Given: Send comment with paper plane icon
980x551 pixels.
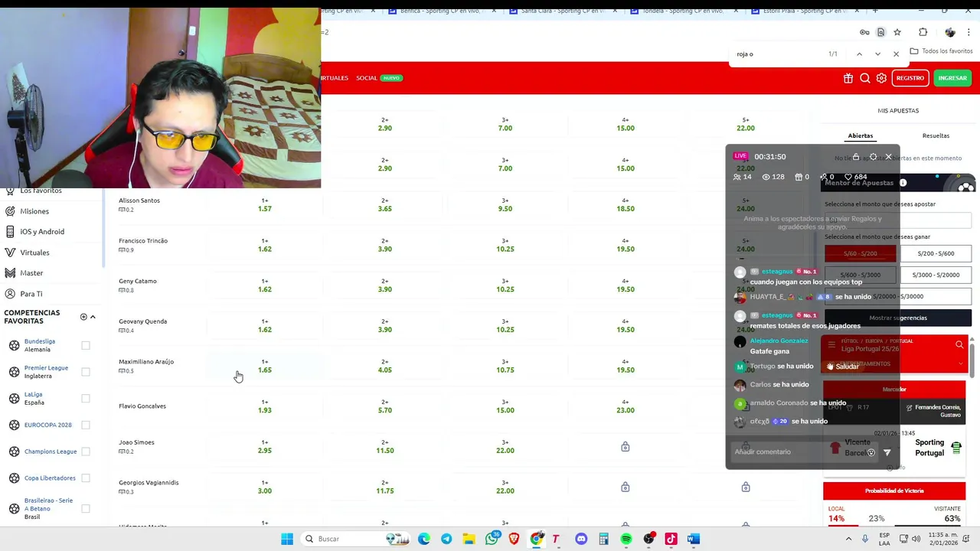Looking at the screenshot, I should (x=887, y=452).
